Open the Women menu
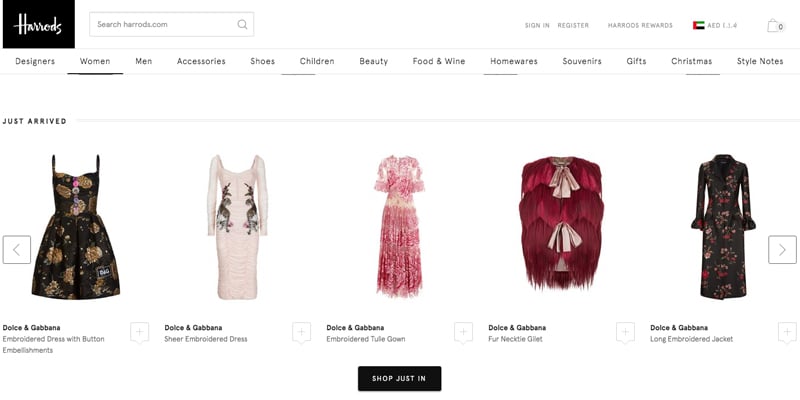Viewport: 800px width, 400px height. click(x=95, y=61)
